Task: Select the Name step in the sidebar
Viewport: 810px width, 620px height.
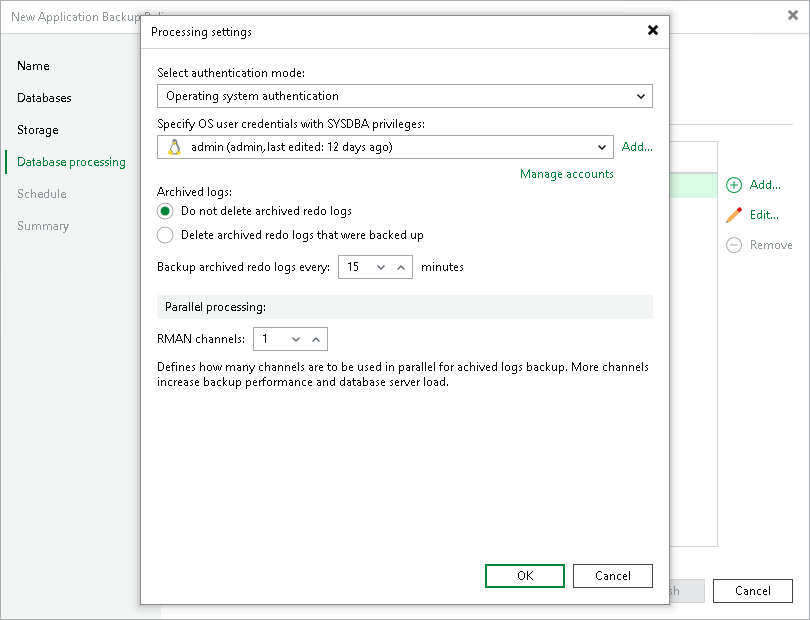Action: [33, 66]
